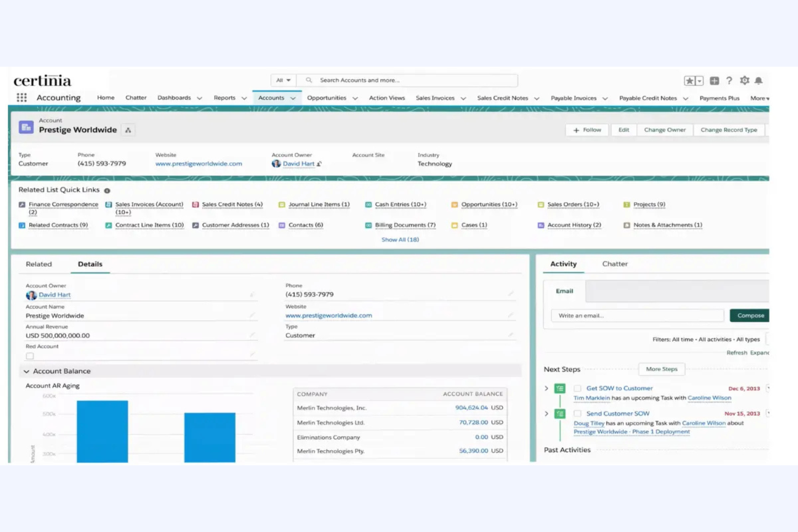Click the change owner icon beside David Hart header

[x=319, y=164]
